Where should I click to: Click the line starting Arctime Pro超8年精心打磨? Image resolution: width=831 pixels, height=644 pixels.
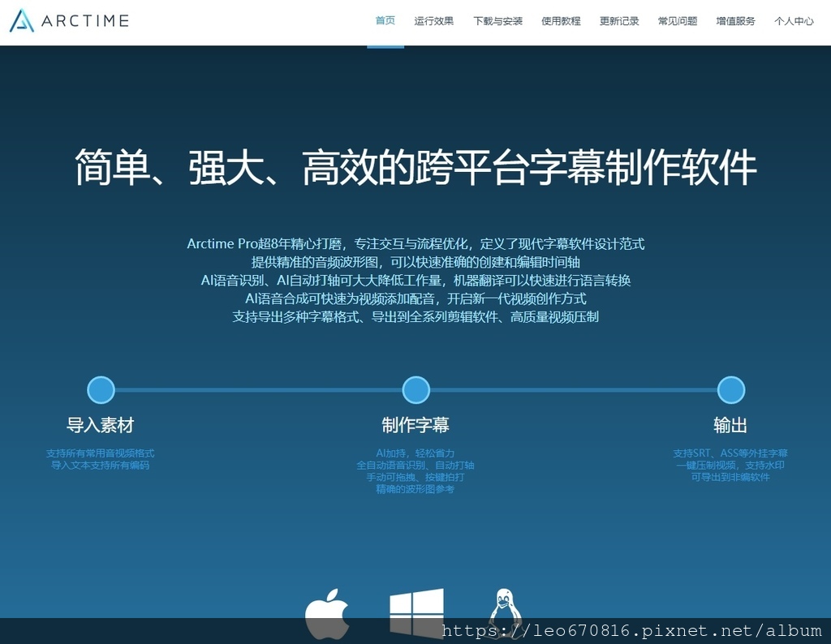[415, 243]
